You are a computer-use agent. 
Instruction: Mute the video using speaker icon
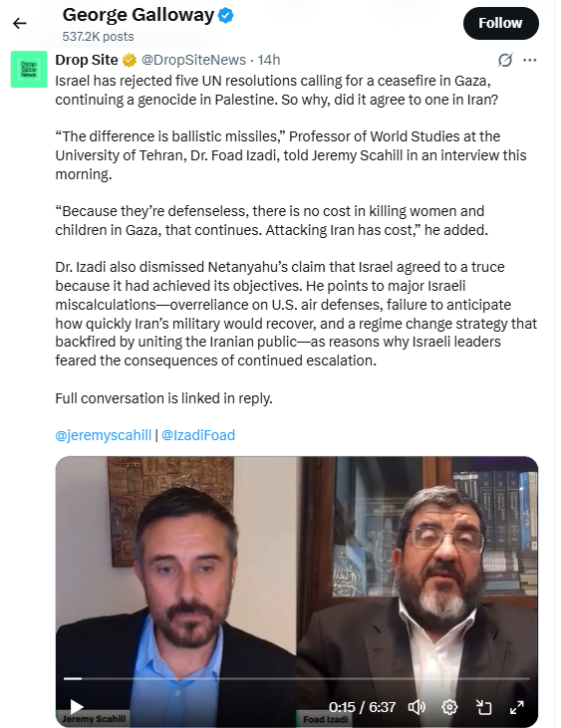tap(417, 707)
